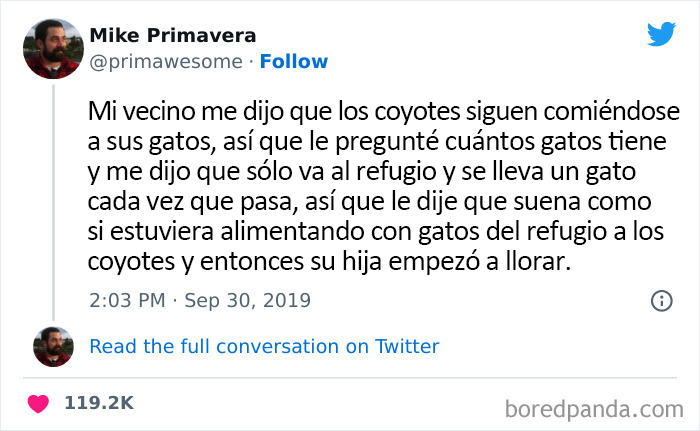This screenshot has width=700, height=431.
Task: View the 119.2K likes count
Action: (99, 404)
